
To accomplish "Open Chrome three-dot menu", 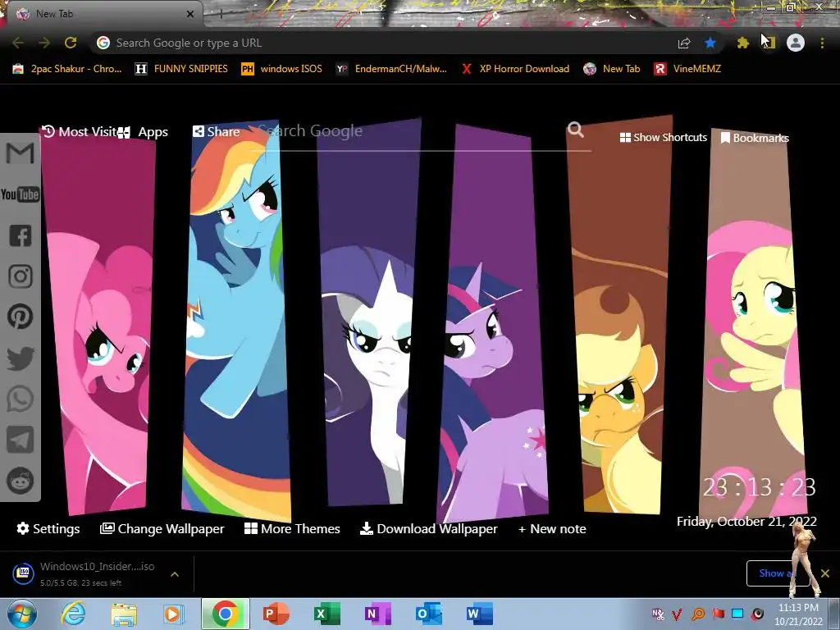I will click(822, 43).
